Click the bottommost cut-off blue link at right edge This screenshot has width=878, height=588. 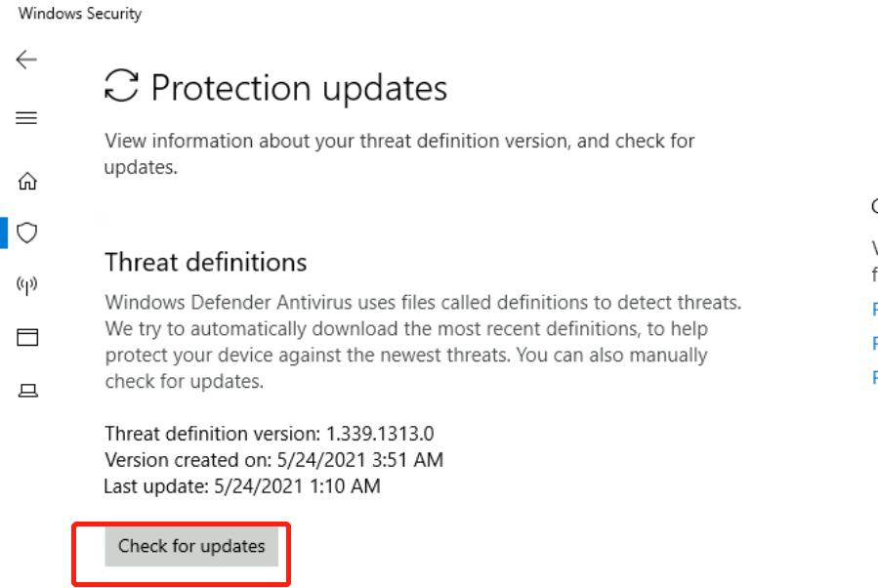(874, 378)
